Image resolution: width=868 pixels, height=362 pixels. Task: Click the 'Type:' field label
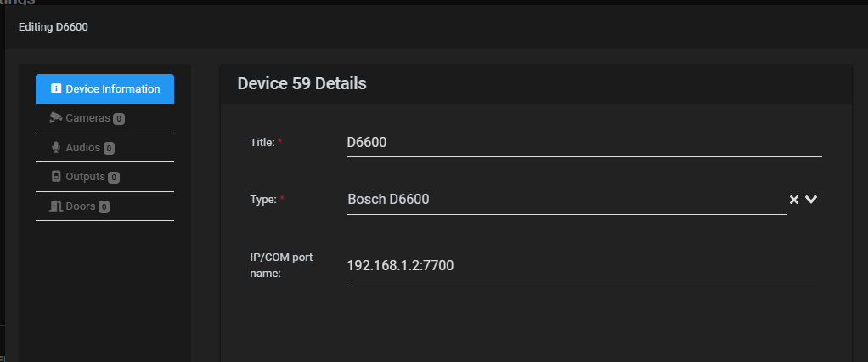[263, 200]
